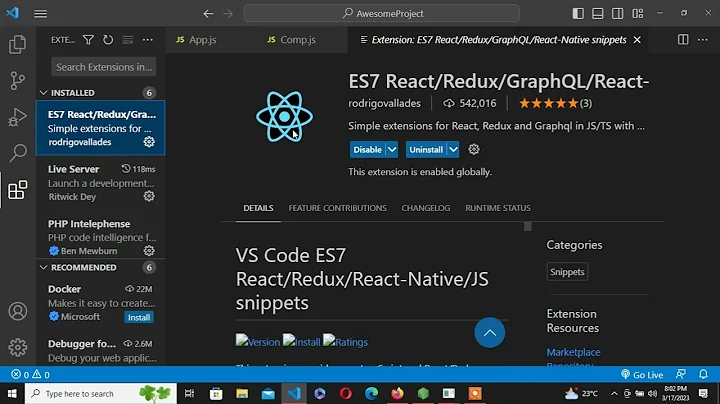The image size is (720, 404).
Task: Install the Docker extension
Action: 139,317
